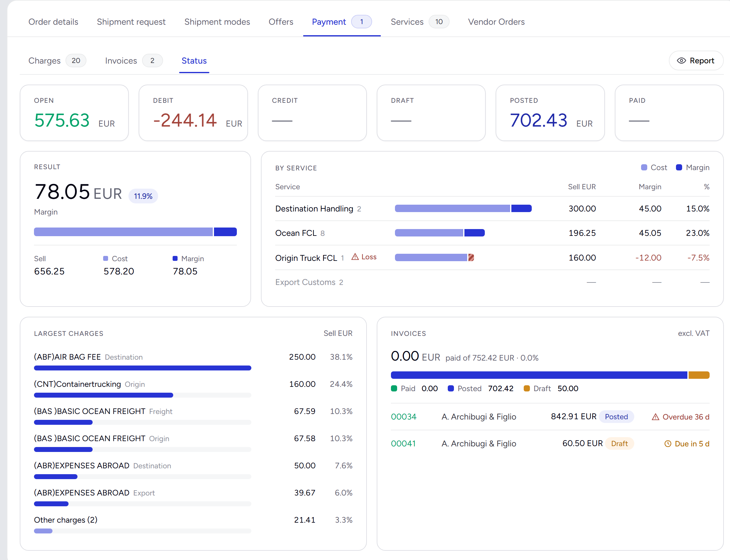Click the 11.9% margin badge
This screenshot has width=730, height=560.
[x=143, y=196]
